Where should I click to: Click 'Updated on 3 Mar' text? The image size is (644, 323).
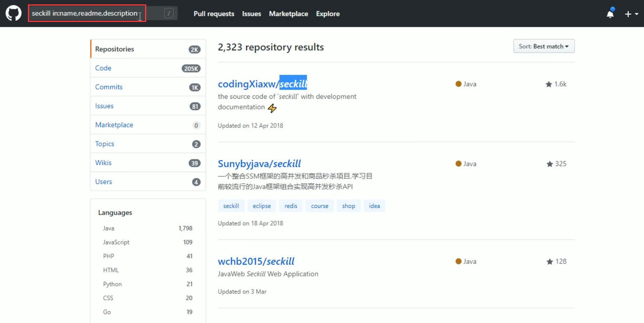(242, 292)
